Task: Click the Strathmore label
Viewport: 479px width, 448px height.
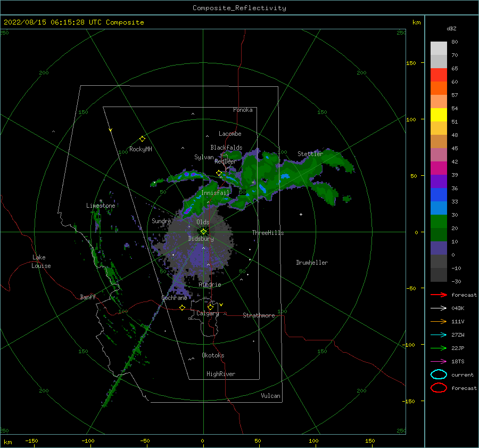Action: (259, 315)
